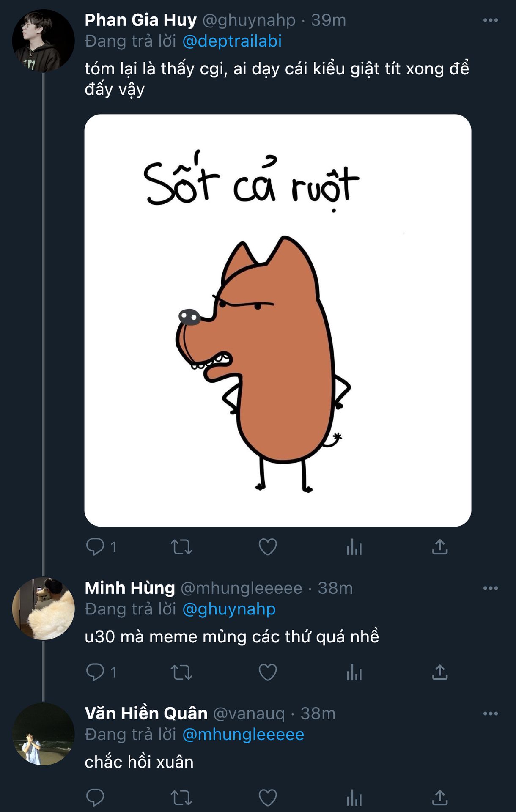Reply to Văn Hiền Quân's tweet
The image size is (516, 812).
(x=95, y=798)
